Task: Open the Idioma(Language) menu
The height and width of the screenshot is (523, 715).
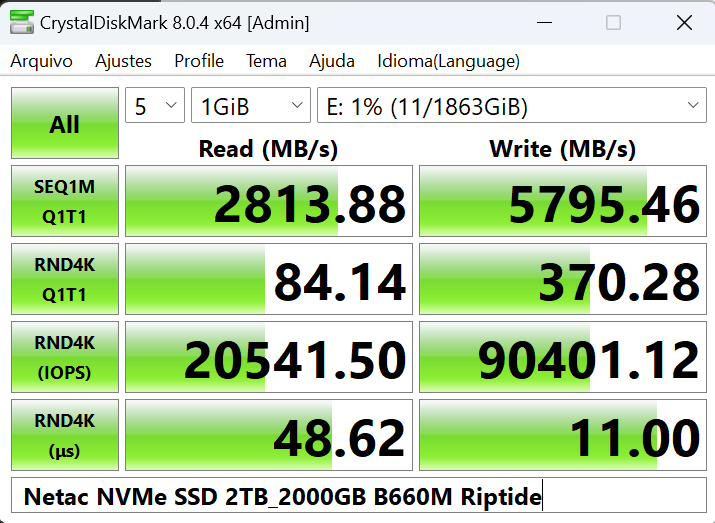Action: click(448, 61)
